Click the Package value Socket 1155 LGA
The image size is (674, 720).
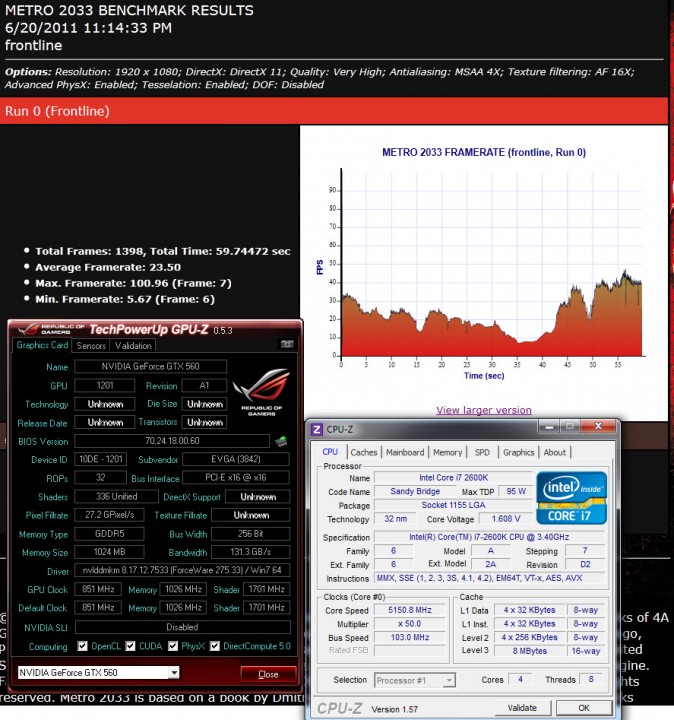click(453, 505)
